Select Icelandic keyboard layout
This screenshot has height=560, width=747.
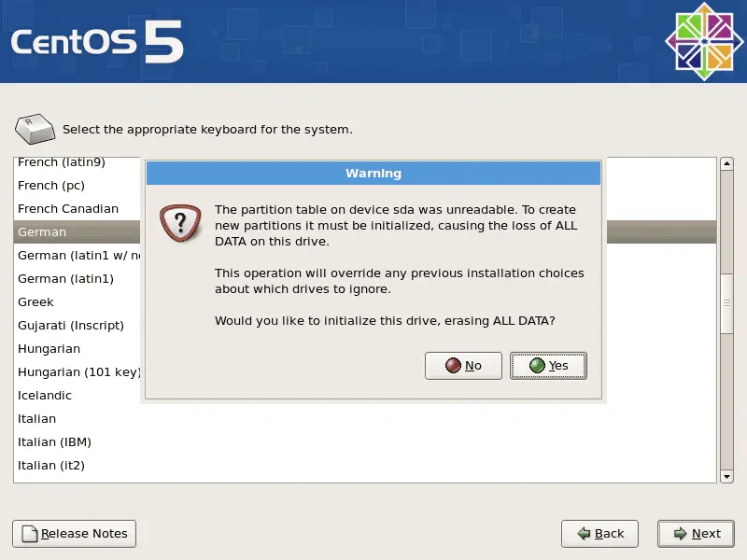click(x=77, y=395)
